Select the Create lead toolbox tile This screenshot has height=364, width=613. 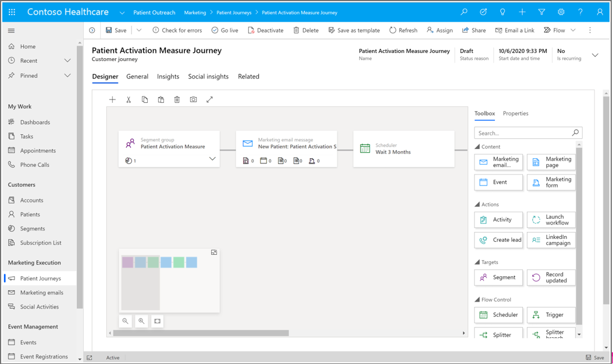tap(498, 240)
